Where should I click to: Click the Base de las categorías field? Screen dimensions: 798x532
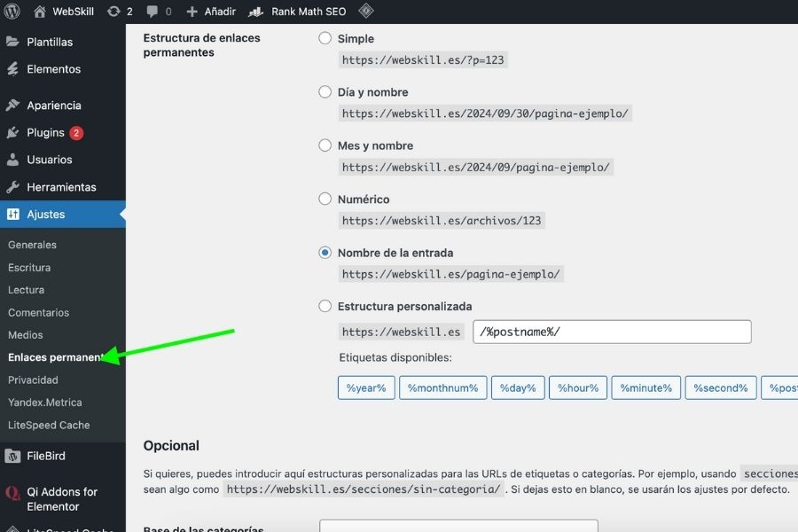(458, 526)
